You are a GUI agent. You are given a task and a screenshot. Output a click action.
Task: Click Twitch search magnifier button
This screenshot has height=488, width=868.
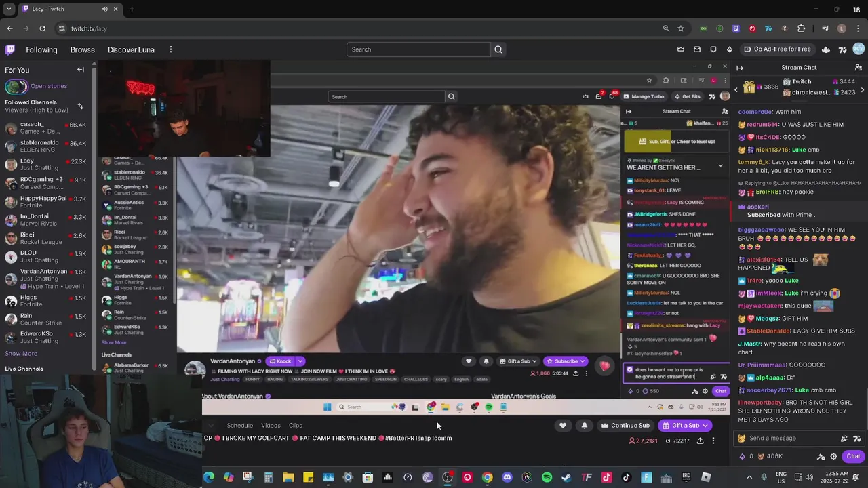(498, 49)
